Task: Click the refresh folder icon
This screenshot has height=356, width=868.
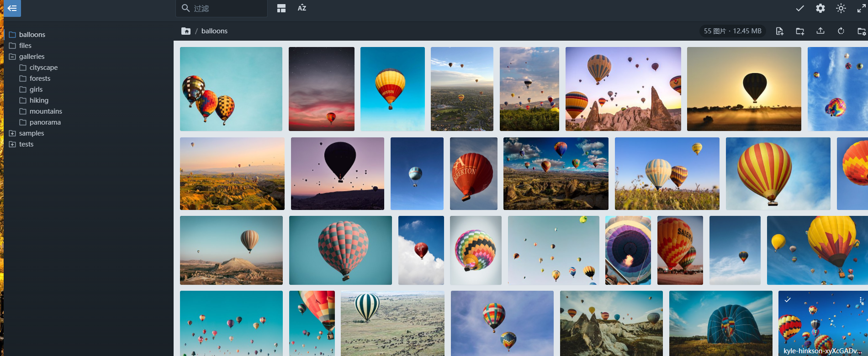Action: [x=841, y=31]
